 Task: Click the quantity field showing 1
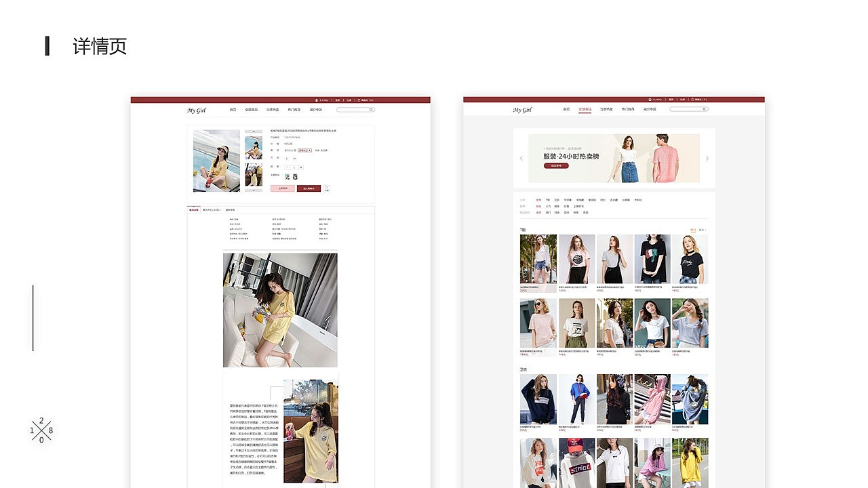pos(294,167)
